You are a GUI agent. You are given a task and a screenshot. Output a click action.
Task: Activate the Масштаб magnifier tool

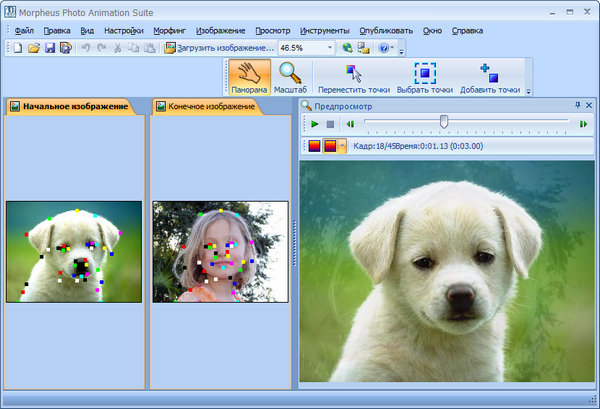(x=290, y=77)
